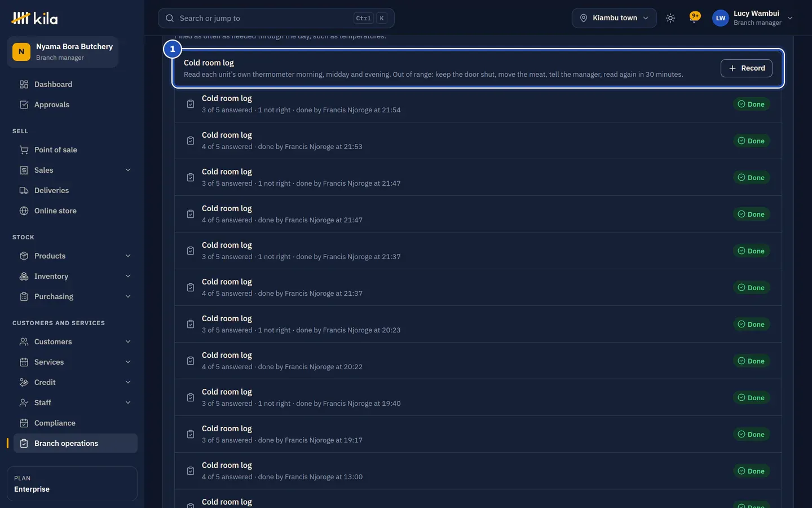Click the Credit hand-coins icon
The height and width of the screenshot is (508, 812).
click(x=24, y=382)
